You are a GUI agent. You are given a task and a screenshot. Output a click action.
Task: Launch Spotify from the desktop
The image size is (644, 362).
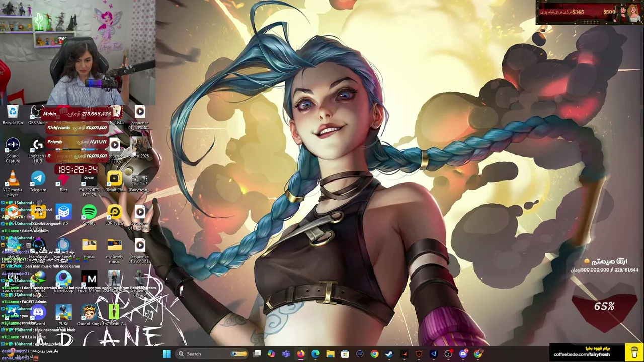[89, 215]
